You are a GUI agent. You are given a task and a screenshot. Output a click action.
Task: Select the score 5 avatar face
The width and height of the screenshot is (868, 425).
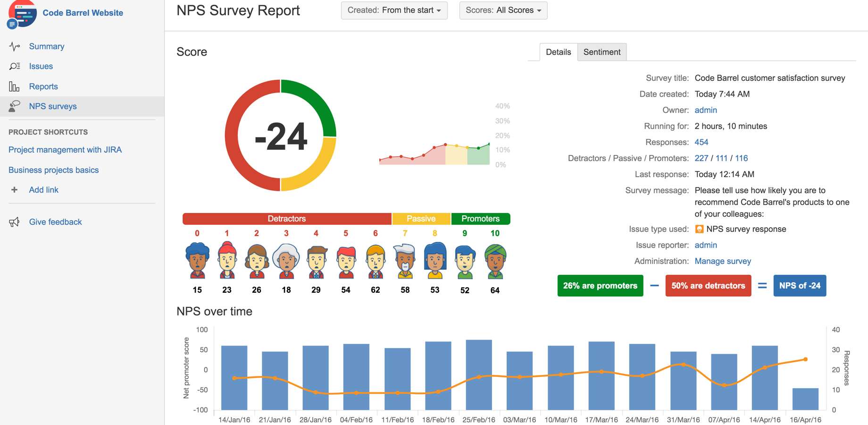346,262
